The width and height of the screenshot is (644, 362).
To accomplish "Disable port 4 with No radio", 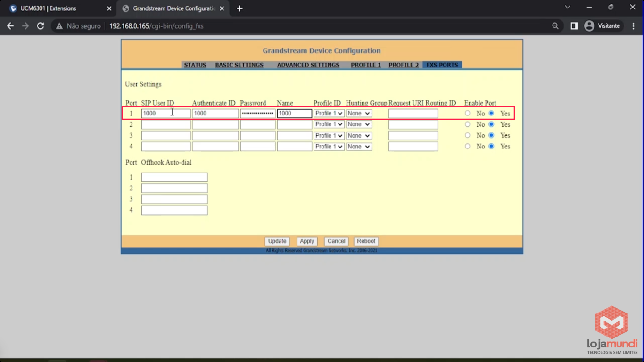I will click(467, 147).
